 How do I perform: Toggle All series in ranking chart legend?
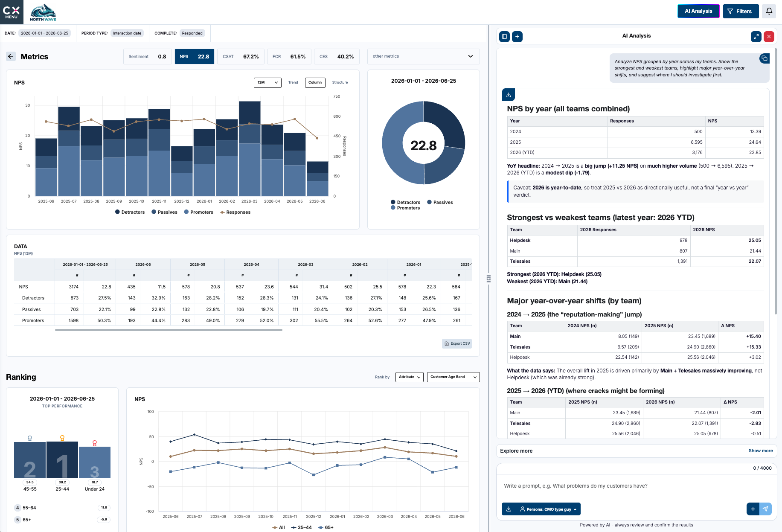tap(279, 527)
